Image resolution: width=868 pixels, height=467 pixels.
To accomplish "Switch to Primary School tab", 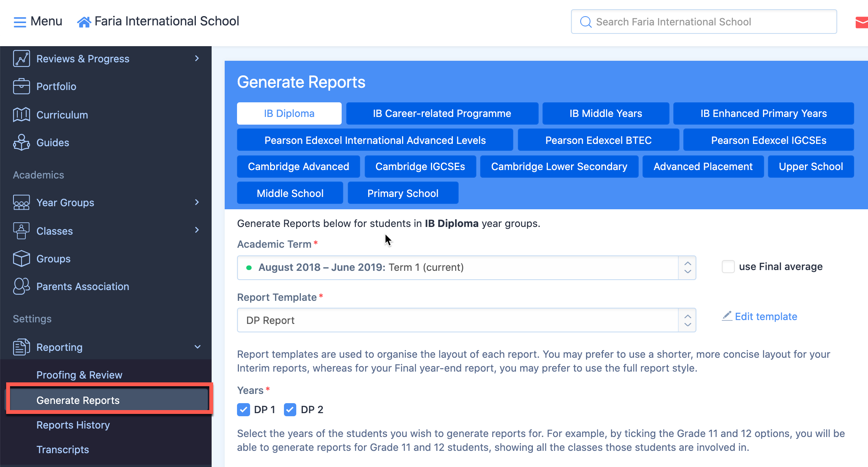I will coord(403,193).
